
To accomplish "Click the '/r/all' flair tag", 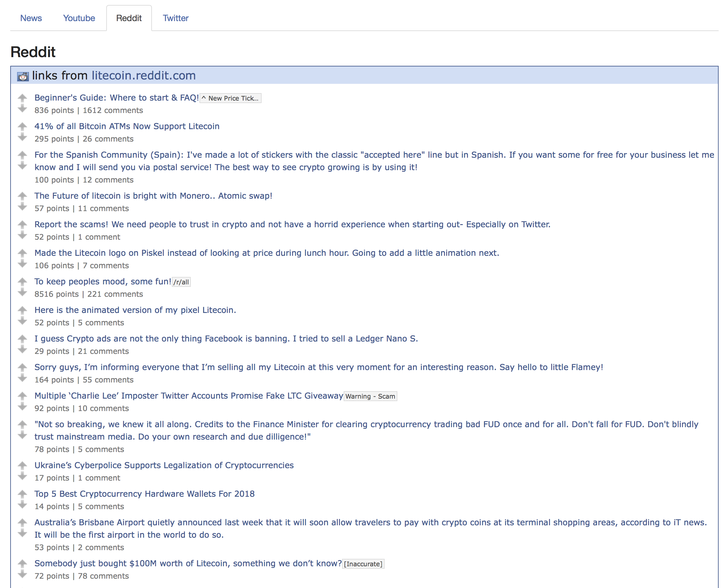I will 181,282.
